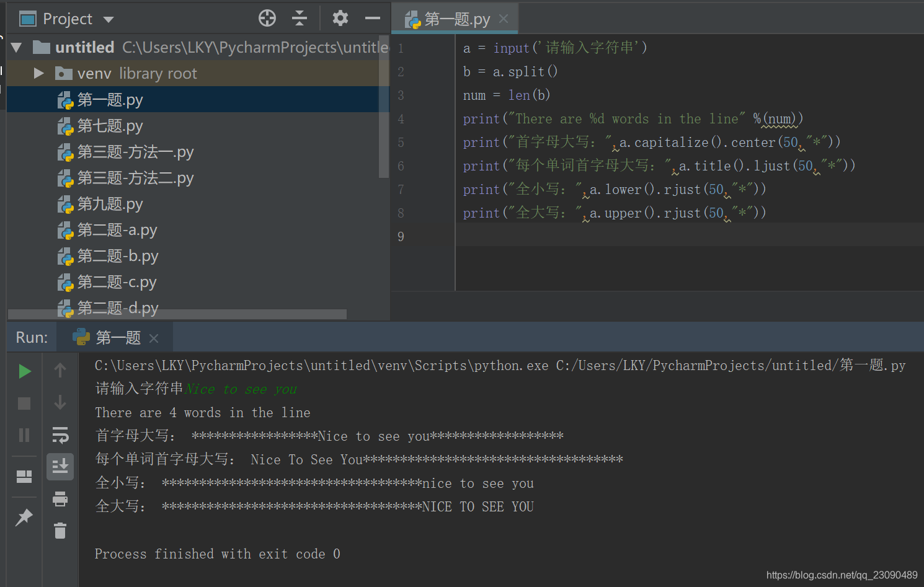Toggle soft-wrap in Run console
This screenshot has height=587, width=924.
tap(60, 435)
